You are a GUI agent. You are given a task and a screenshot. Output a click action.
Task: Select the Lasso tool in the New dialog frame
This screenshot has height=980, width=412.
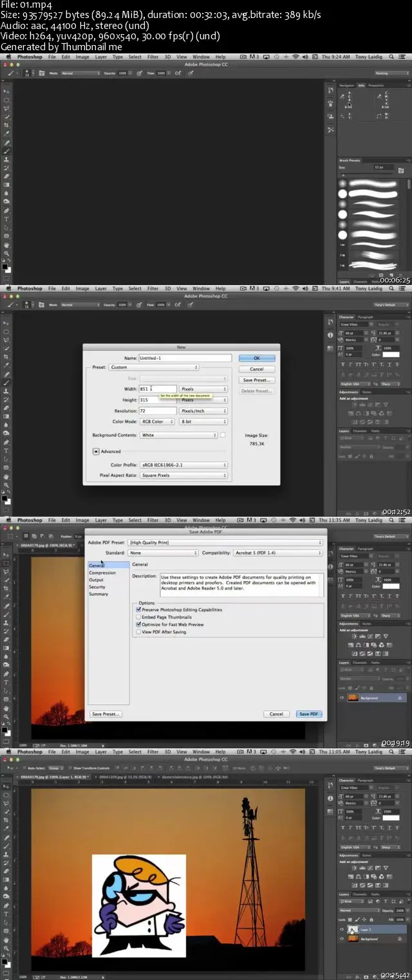coord(6,340)
